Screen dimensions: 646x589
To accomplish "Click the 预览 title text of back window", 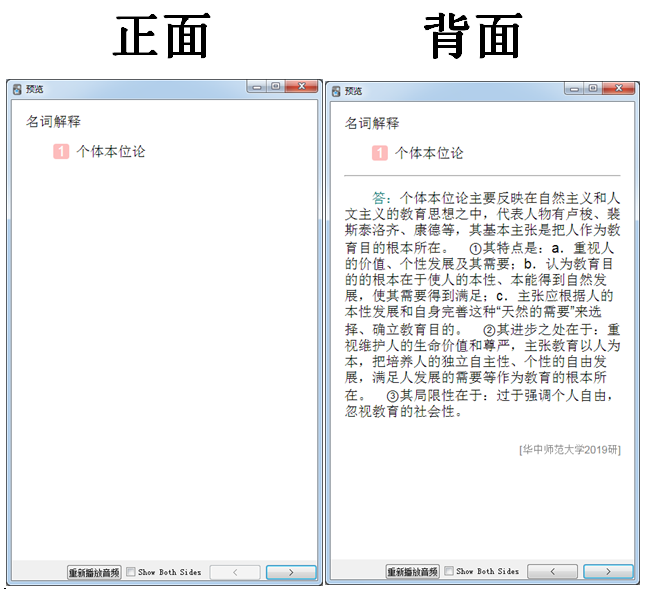I will click(353, 91).
